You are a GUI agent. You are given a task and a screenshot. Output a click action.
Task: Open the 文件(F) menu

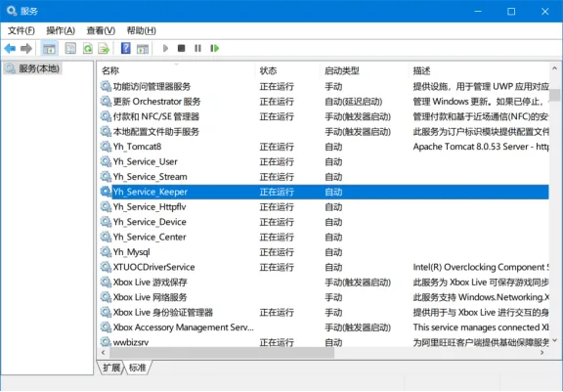(x=22, y=31)
